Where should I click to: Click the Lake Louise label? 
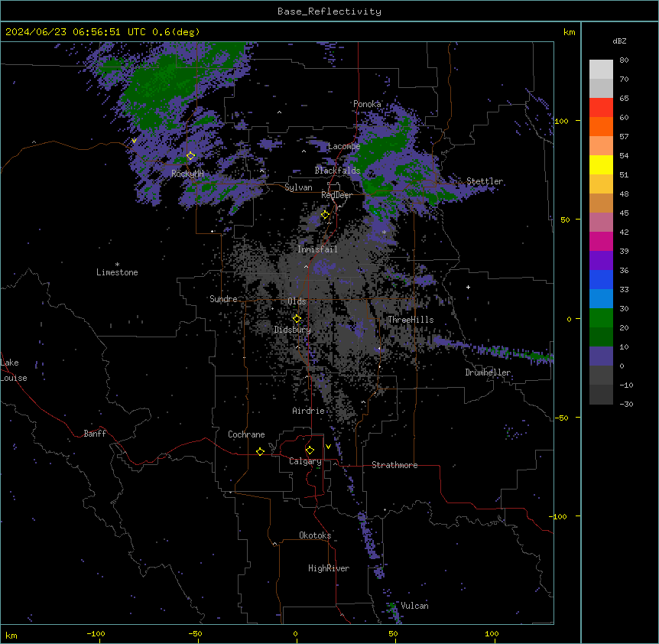point(13,370)
